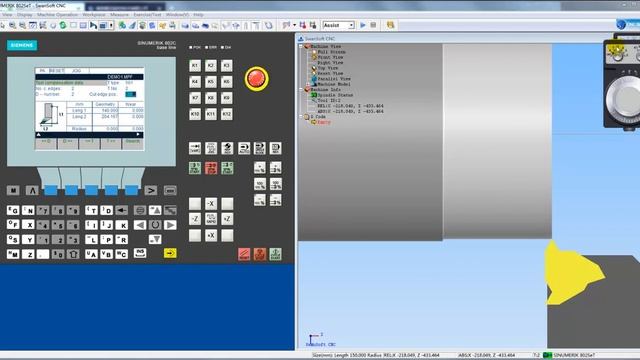This screenshot has width=640, height=360.
Task: Push the K1 user key
Action: [195, 66]
